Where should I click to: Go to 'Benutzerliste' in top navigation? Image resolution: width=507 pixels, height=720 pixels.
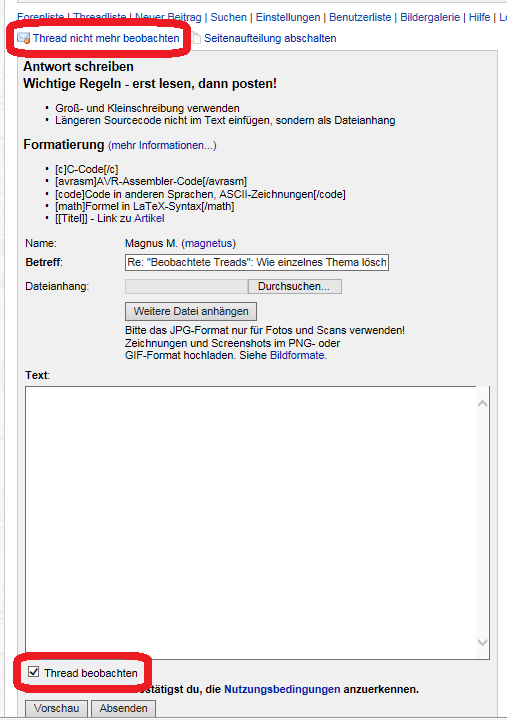tap(360, 17)
